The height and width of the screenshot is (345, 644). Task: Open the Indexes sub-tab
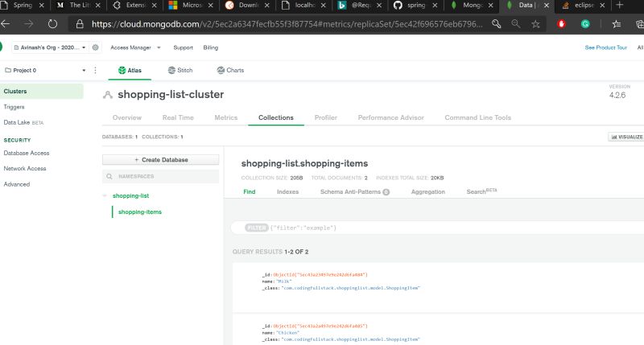pos(288,191)
